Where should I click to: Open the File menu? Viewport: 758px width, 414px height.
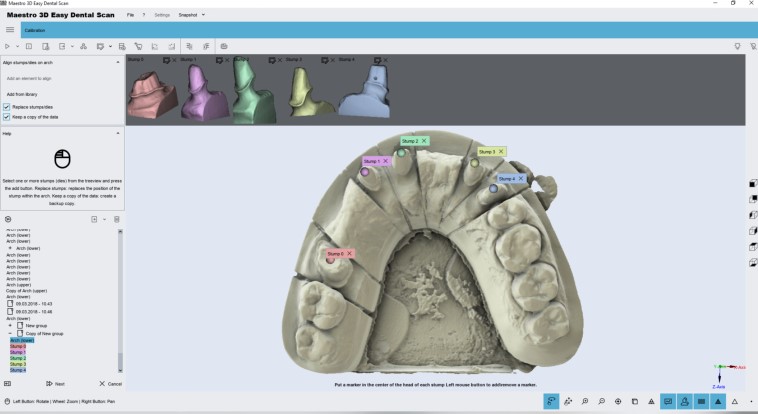click(x=131, y=15)
